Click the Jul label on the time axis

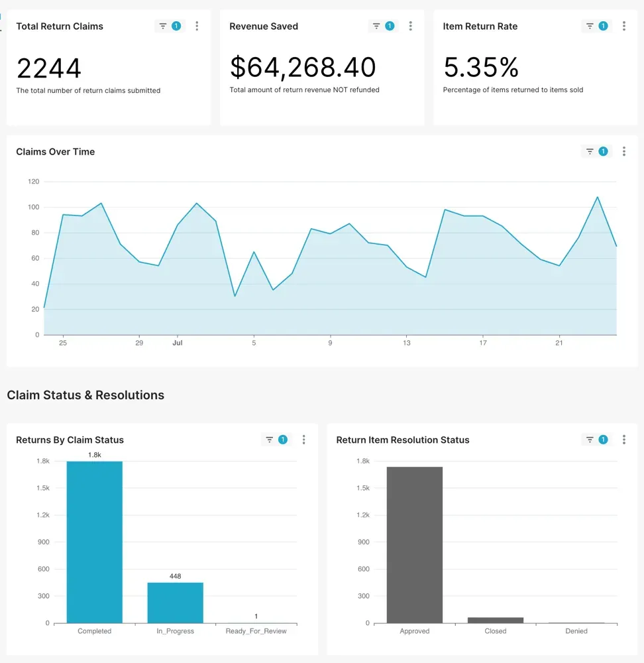(177, 343)
